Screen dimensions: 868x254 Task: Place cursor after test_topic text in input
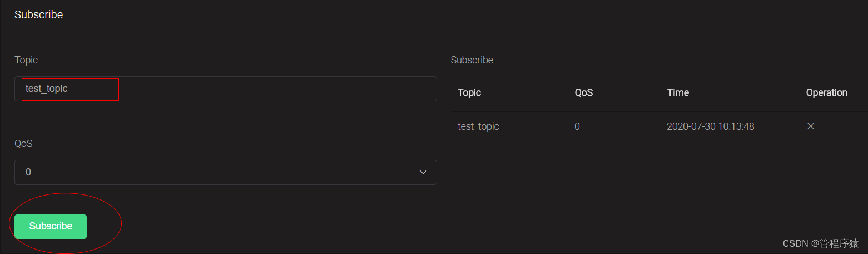[69, 89]
